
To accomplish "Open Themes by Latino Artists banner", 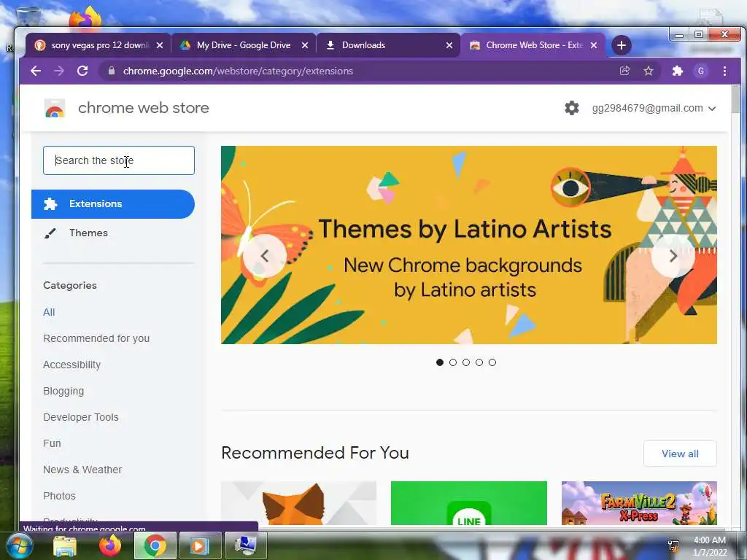I will [469, 245].
